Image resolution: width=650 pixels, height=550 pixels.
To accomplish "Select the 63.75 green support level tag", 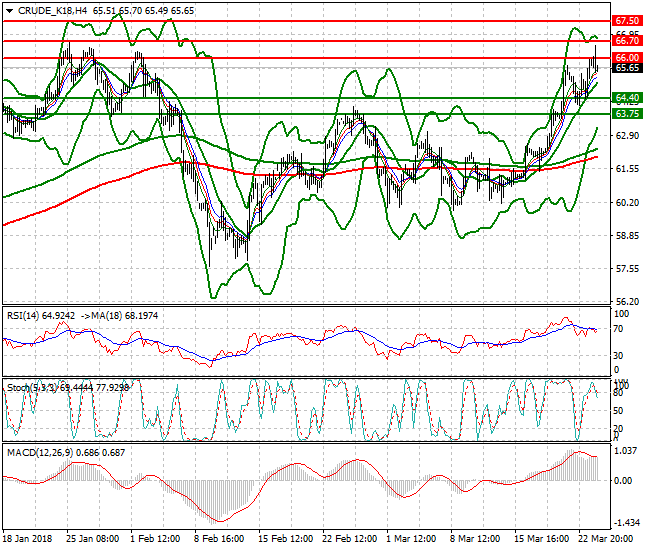I will (x=627, y=114).
